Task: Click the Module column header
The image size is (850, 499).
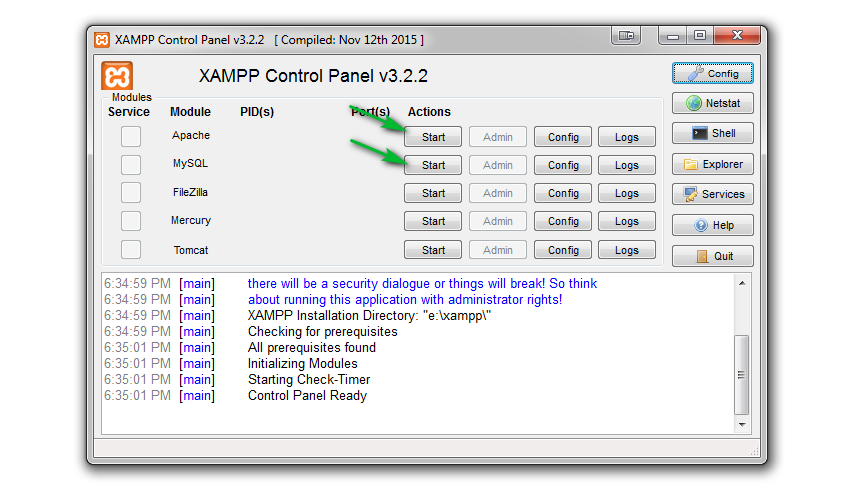Action: pyautogui.click(x=190, y=112)
